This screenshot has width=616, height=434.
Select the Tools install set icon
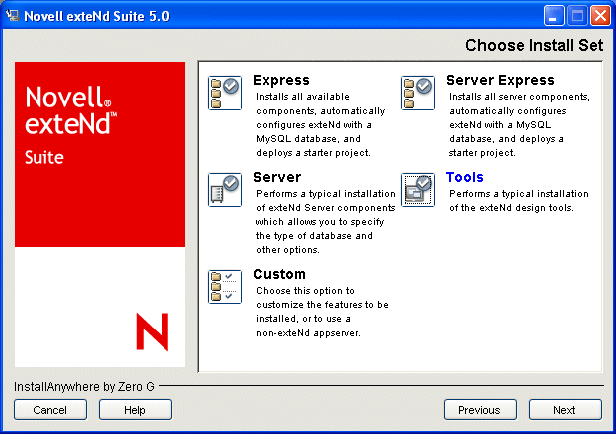click(418, 190)
